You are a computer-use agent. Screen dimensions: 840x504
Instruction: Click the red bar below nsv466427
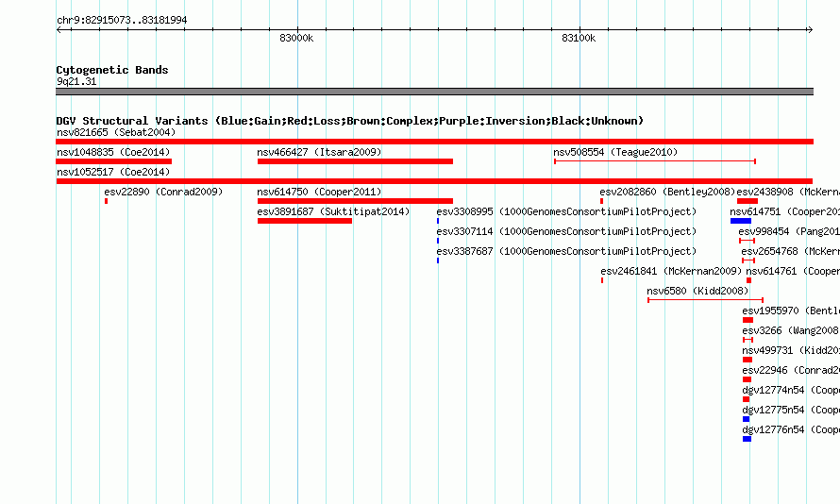355,161
